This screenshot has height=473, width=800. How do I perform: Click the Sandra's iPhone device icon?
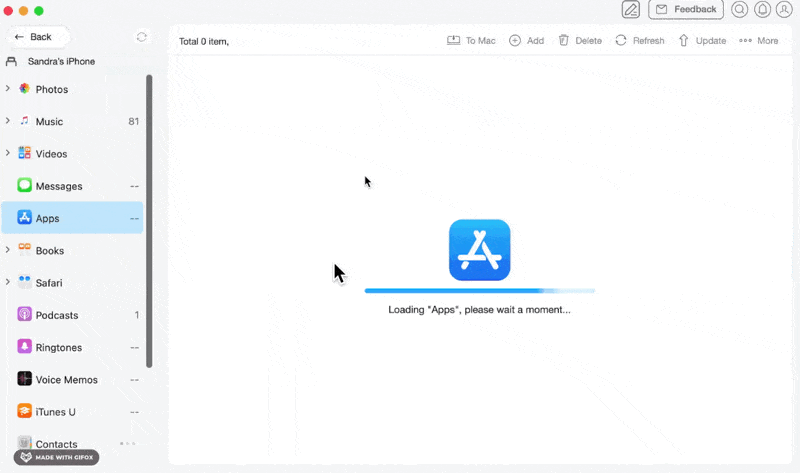pyautogui.click(x=11, y=61)
